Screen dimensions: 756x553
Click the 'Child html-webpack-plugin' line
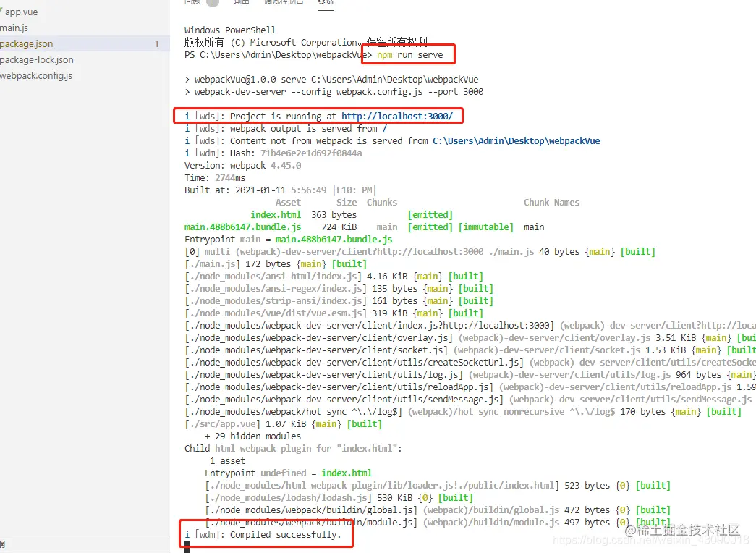coord(293,449)
